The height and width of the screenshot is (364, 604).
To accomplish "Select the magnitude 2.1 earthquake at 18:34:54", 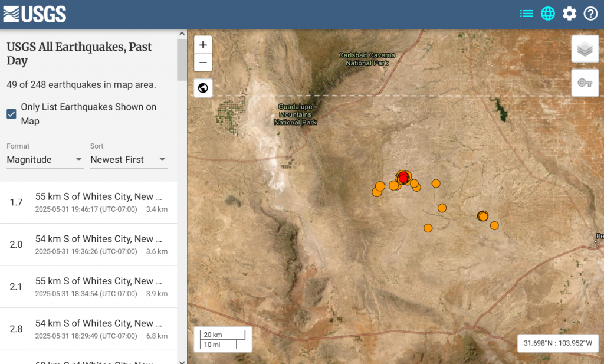I will coord(88,287).
